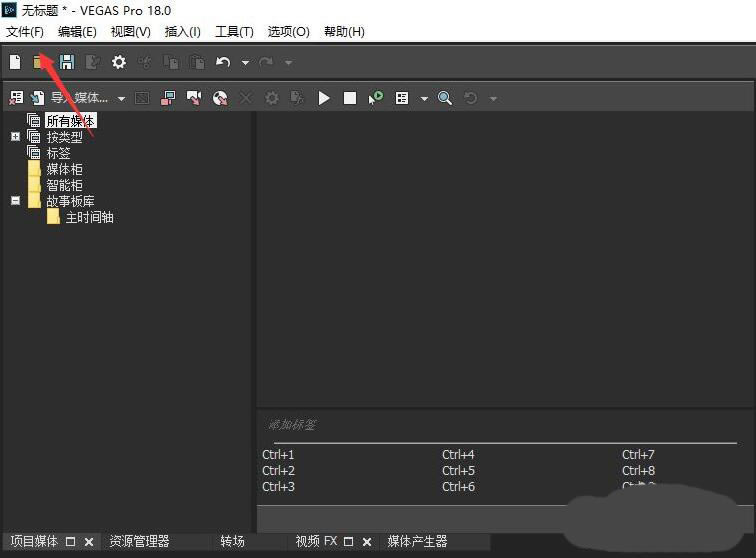Click the Ctrl+2 tag shortcut

278,471
